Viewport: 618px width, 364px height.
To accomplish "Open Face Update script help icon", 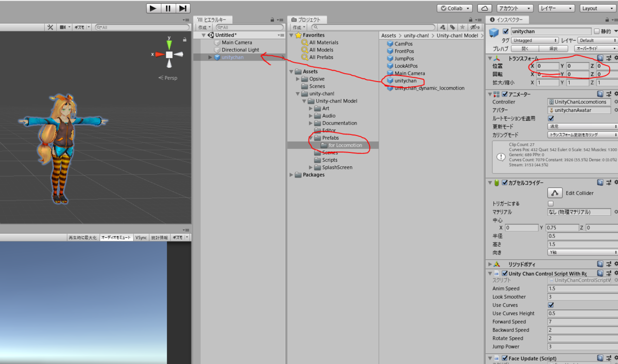I will click(600, 358).
